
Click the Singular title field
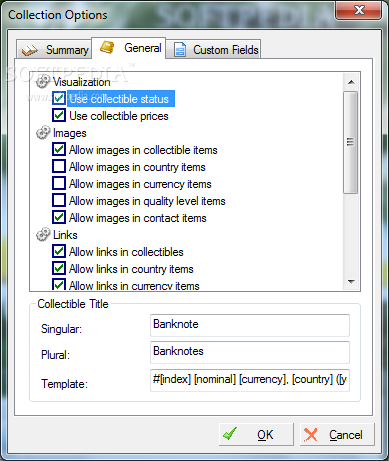click(250, 325)
